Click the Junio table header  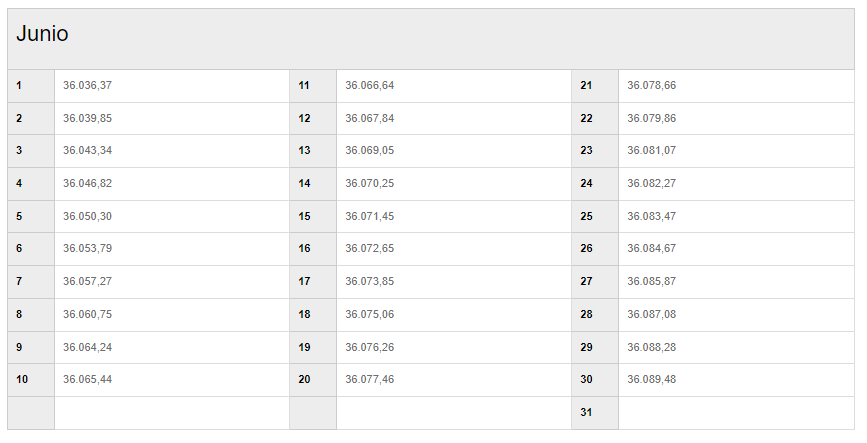pos(431,39)
